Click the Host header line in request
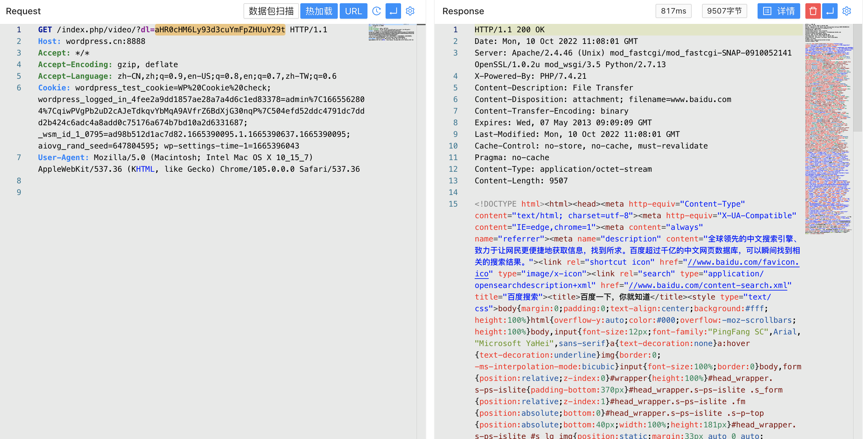868x439 pixels. coord(92,41)
